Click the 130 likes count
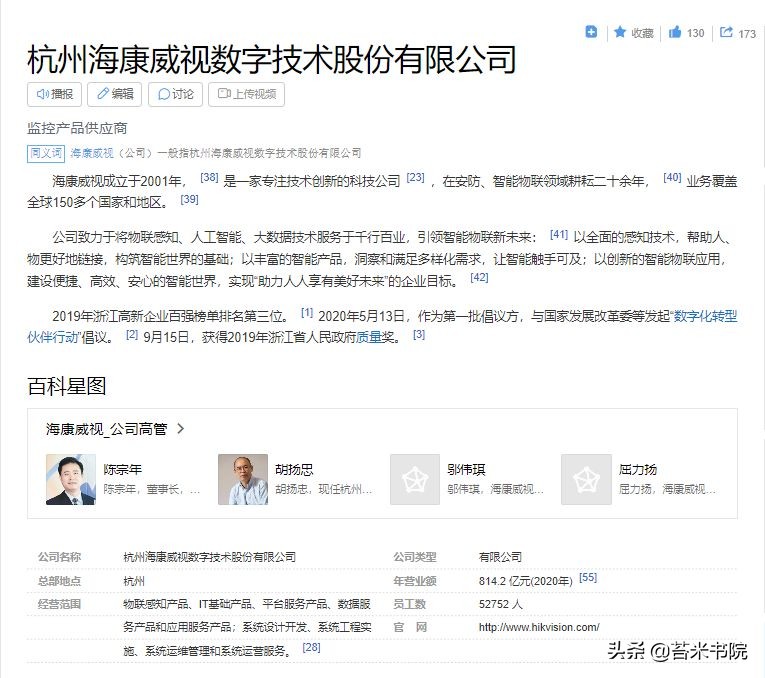The height and width of the screenshot is (678, 765). pos(695,33)
